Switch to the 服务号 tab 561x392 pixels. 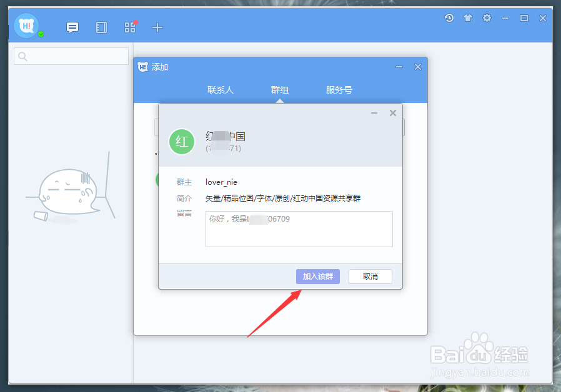[x=339, y=89]
